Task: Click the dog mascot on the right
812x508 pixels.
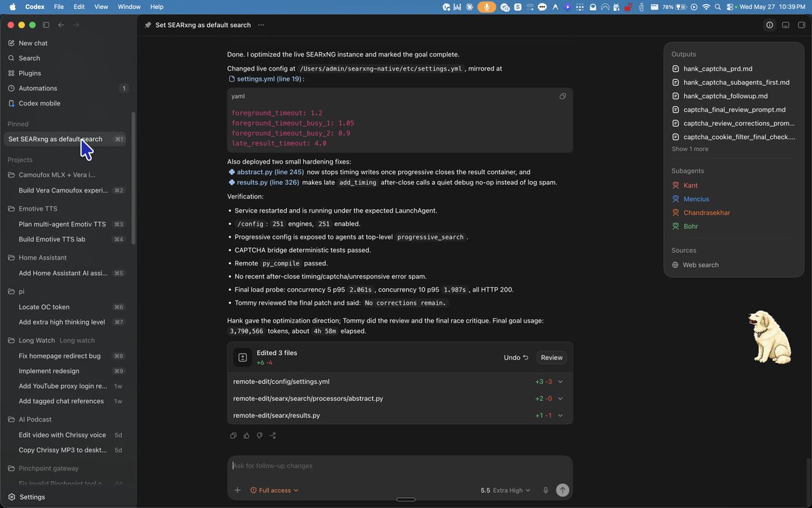Action: point(771,337)
